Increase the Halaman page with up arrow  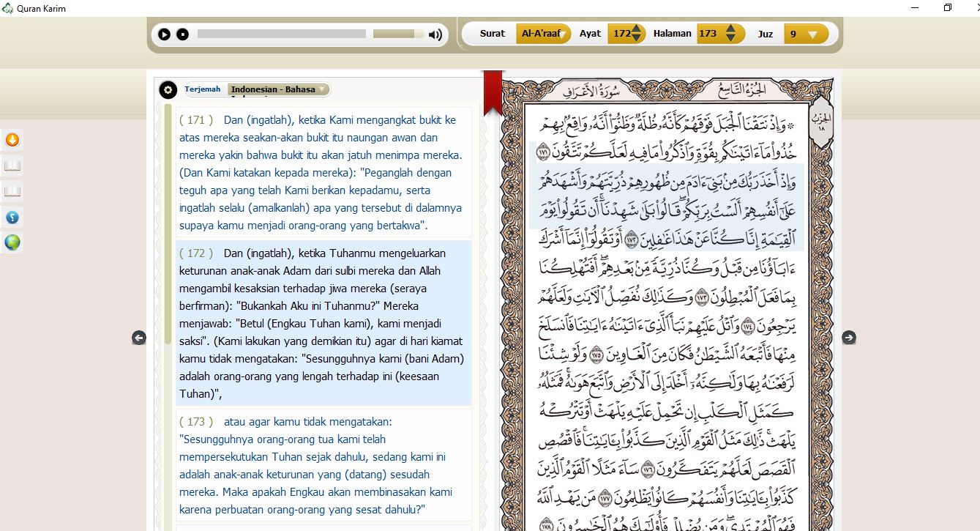coord(730,29)
